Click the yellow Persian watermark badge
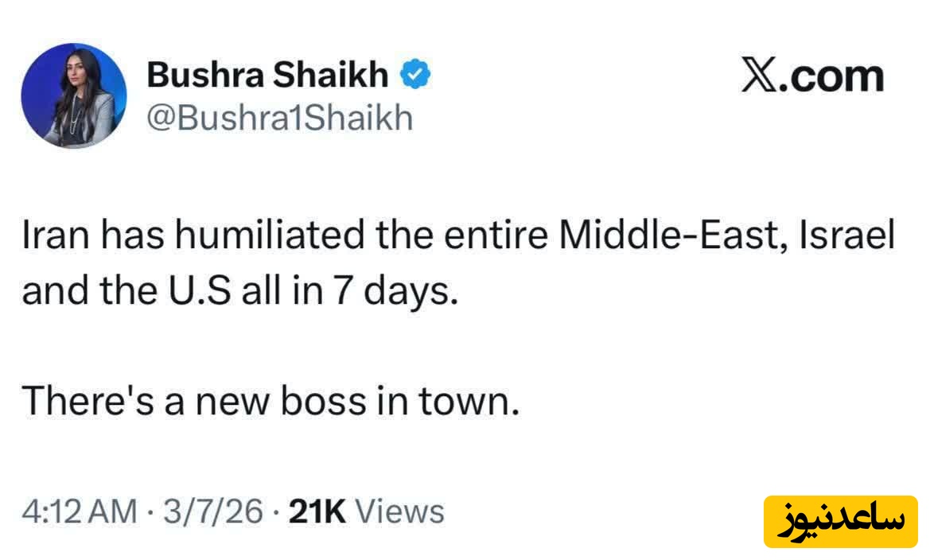Screen dimensions: 930x560 coord(841,522)
